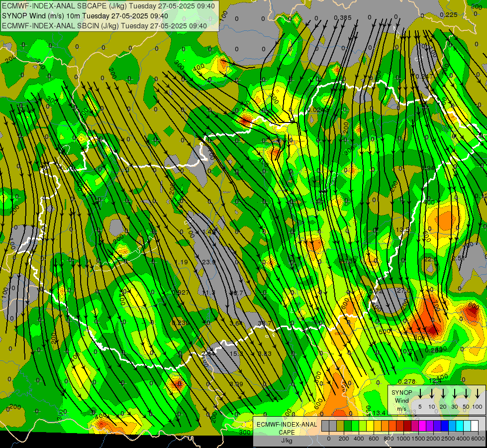Click the map value 0.225

point(449,14)
